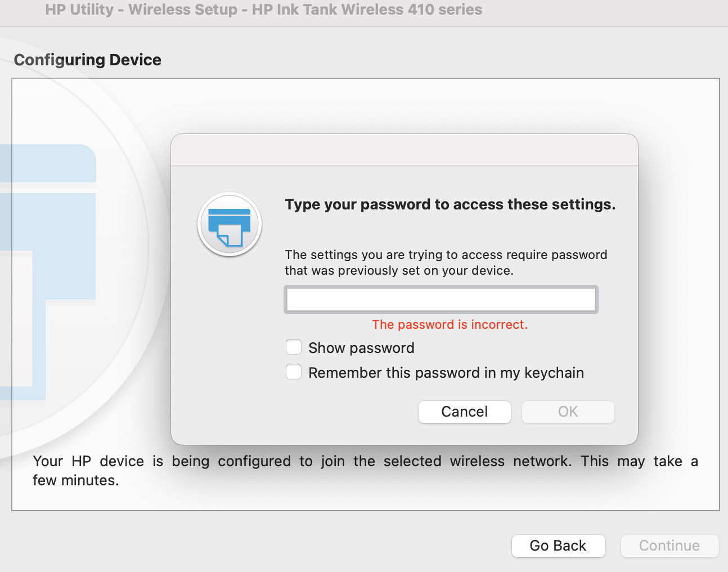
Task: Click the dialog's empty title bar strip
Action: pyautogui.click(x=404, y=150)
